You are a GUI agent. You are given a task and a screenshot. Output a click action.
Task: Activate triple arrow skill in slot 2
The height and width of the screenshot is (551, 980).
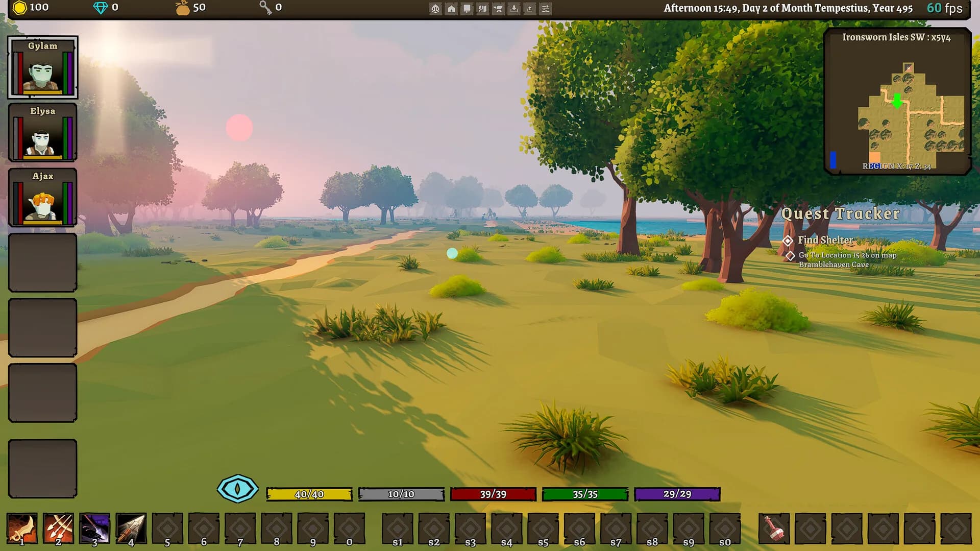coord(58,529)
